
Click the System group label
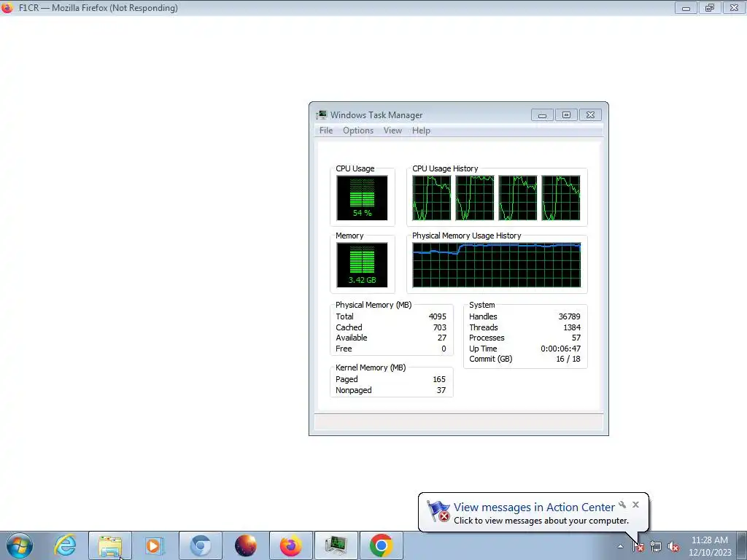click(481, 306)
